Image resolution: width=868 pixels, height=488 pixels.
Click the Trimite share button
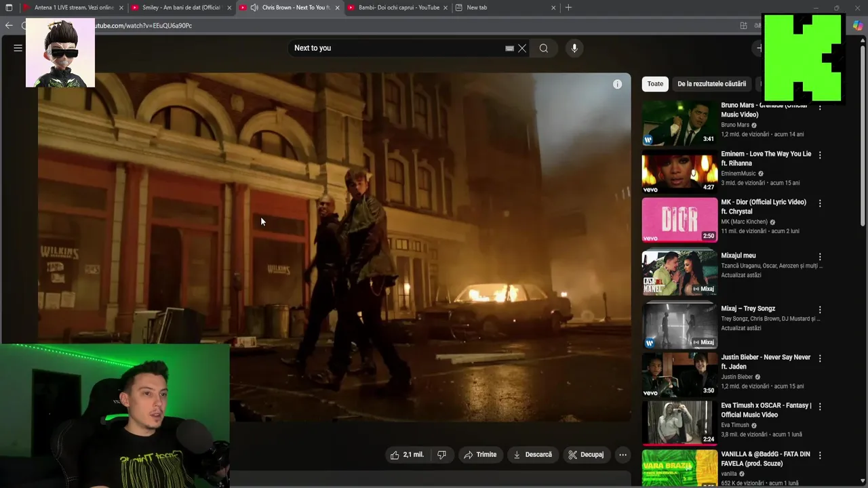(x=480, y=455)
